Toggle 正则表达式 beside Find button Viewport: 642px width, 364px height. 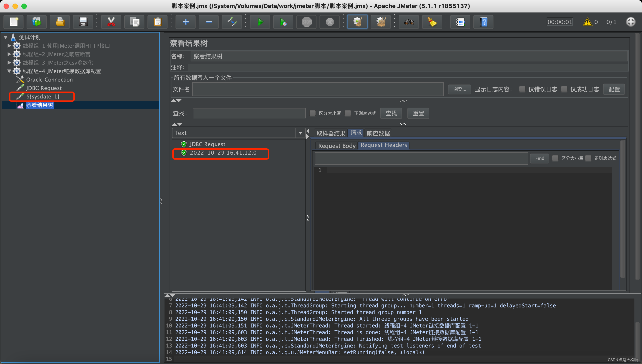coord(588,158)
